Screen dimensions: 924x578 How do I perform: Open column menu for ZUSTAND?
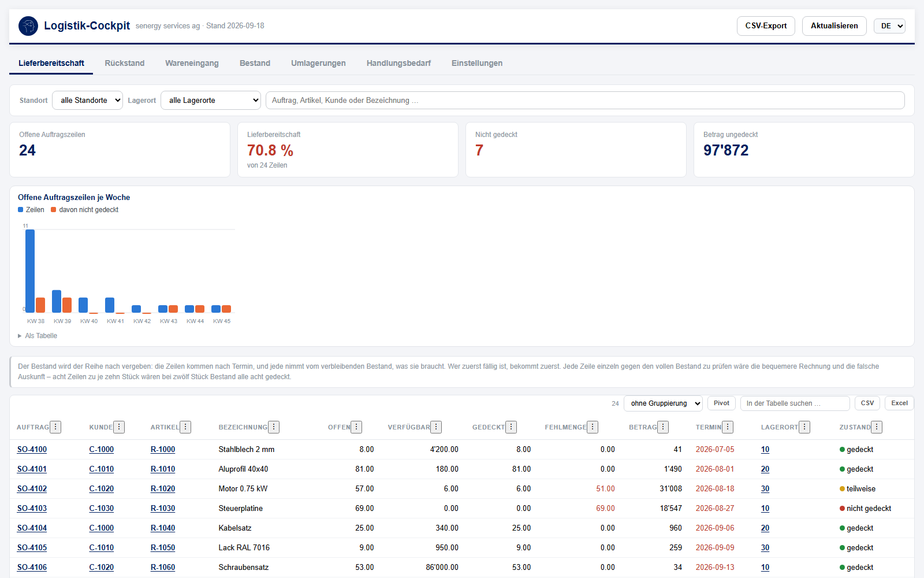pos(877,427)
